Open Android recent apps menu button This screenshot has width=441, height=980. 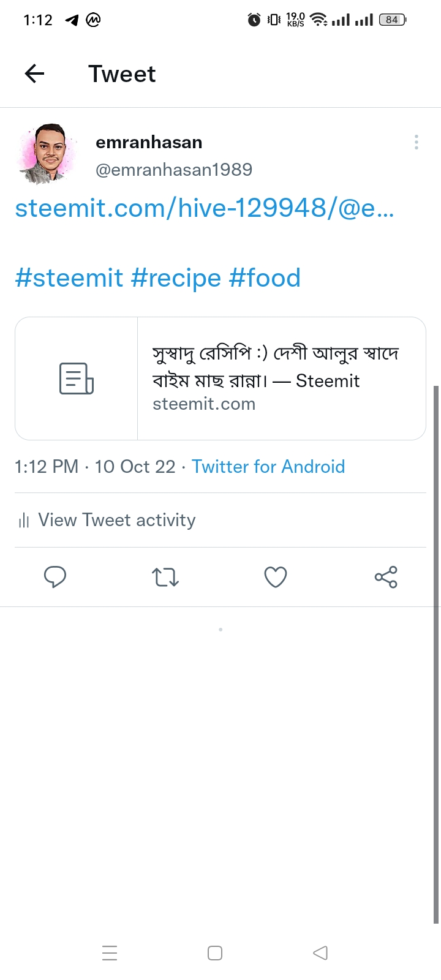(x=110, y=953)
